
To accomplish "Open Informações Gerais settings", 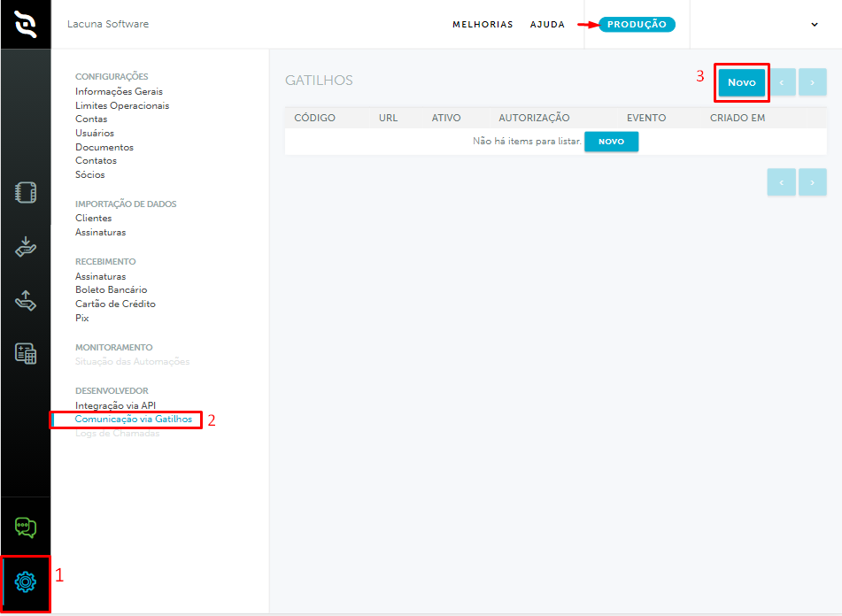I will [x=119, y=92].
